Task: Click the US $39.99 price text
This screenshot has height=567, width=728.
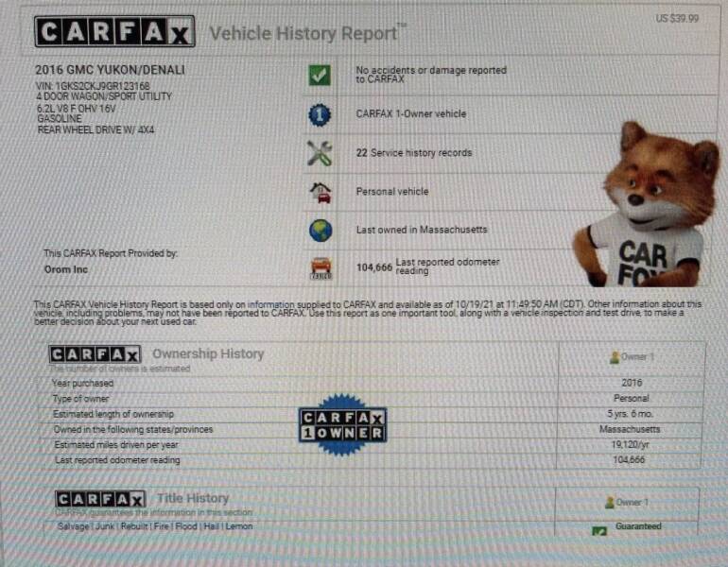Action: click(x=677, y=19)
